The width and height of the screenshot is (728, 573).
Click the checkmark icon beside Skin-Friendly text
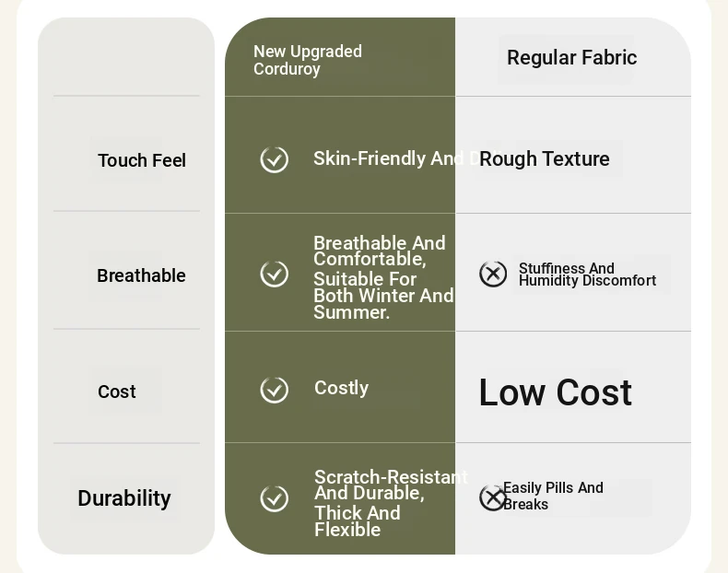(275, 159)
